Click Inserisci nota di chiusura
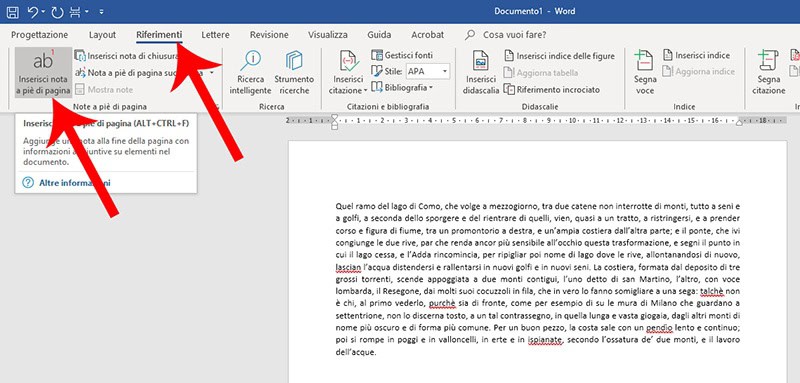Image resolution: width=800 pixels, height=383 pixels. click(128, 56)
